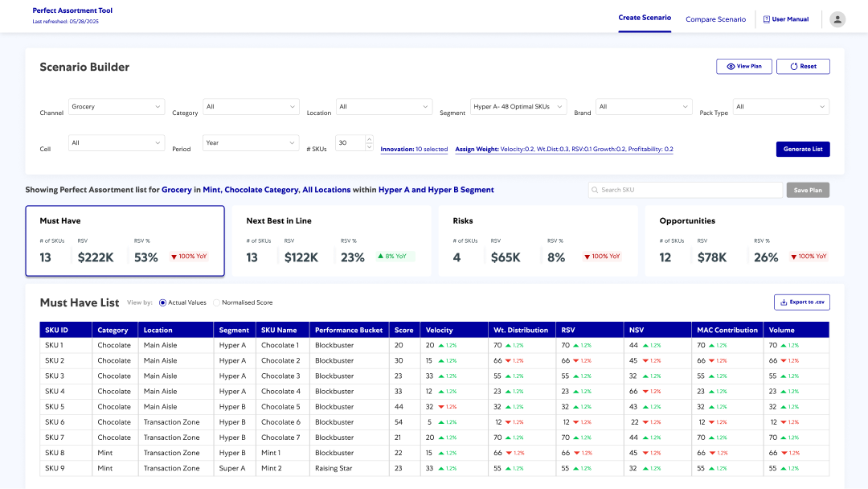
Task: Open the Channel dropdown showing Grocery
Action: (117, 107)
